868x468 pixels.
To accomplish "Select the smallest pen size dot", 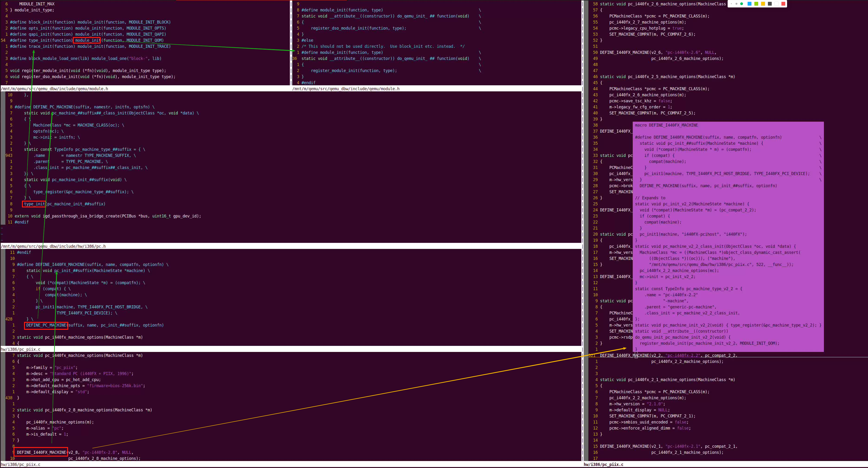I will [x=732, y=4].
